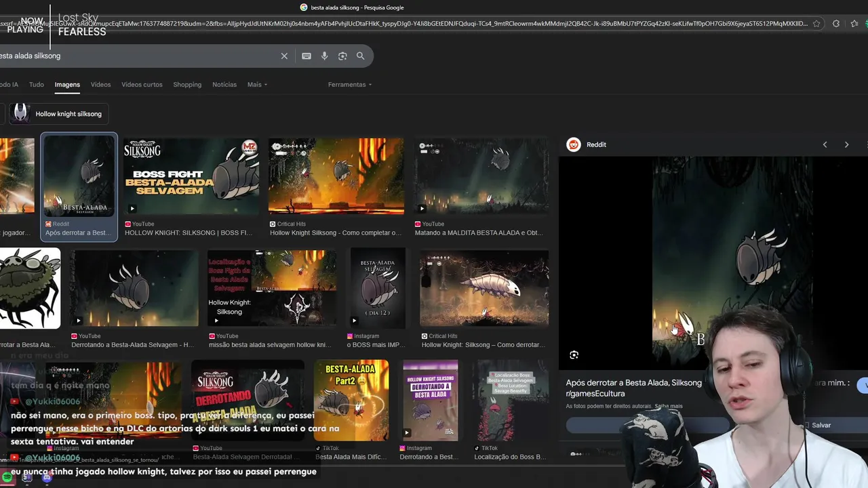Search inside the preview image with Lens icon
Image resolution: width=868 pixels, height=488 pixels.
coord(574,355)
